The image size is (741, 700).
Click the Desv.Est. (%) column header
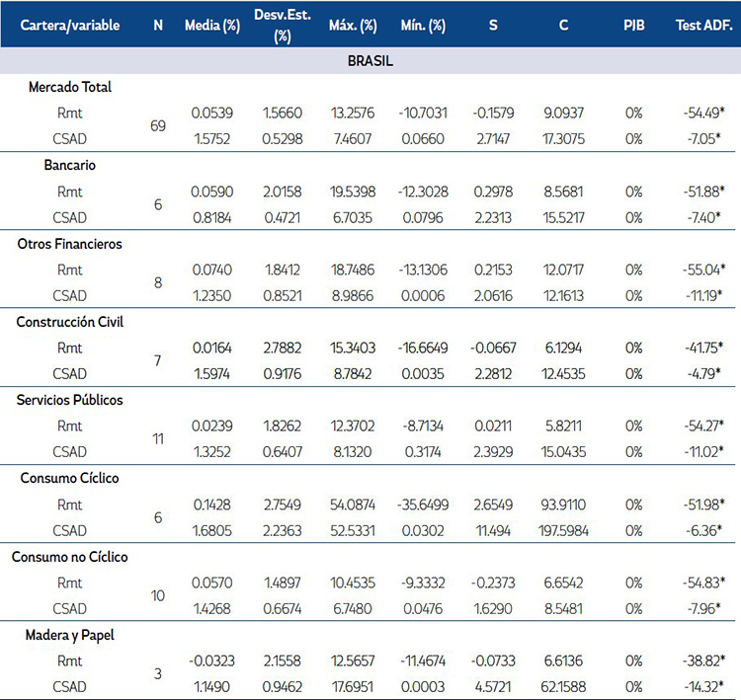[281, 26]
